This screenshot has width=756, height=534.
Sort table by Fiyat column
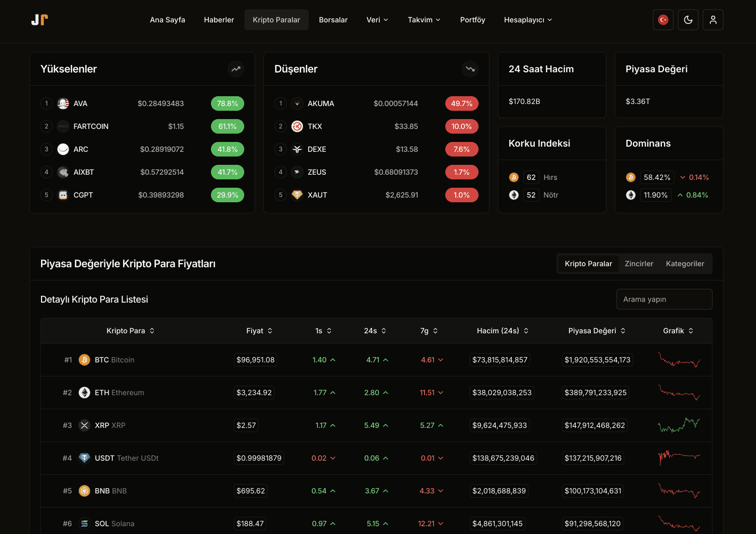coord(259,331)
